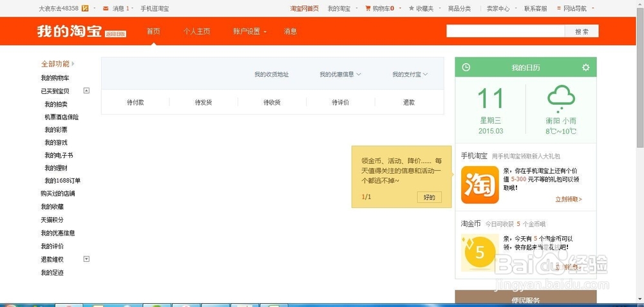Open the 账户设置 dropdown menu

(x=250, y=31)
